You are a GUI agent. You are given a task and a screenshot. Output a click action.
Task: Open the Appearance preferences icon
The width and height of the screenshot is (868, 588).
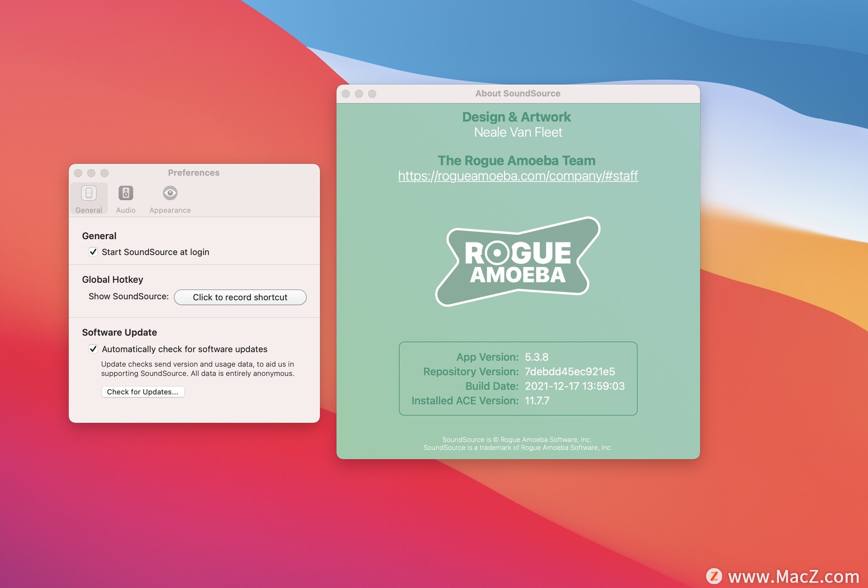coord(170,193)
